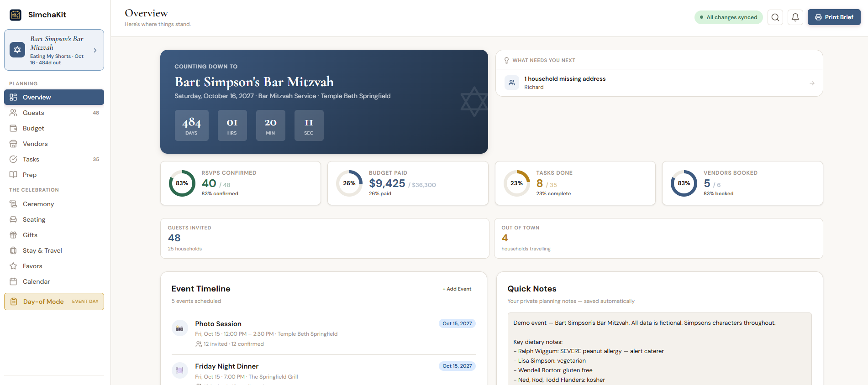The width and height of the screenshot is (868, 385).
Task: Click the Oct 15, 2027 badge for Friday Night Dinner
Action: (x=457, y=366)
